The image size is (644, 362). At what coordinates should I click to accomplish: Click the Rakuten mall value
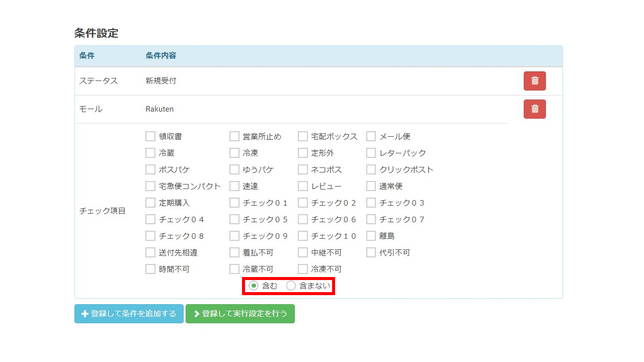tap(159, 109)
